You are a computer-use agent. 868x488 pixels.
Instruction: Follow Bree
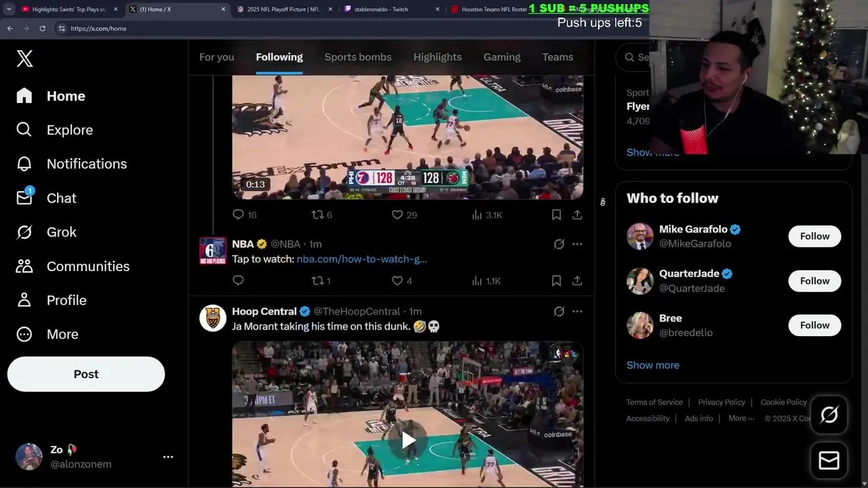click(814, 325)
